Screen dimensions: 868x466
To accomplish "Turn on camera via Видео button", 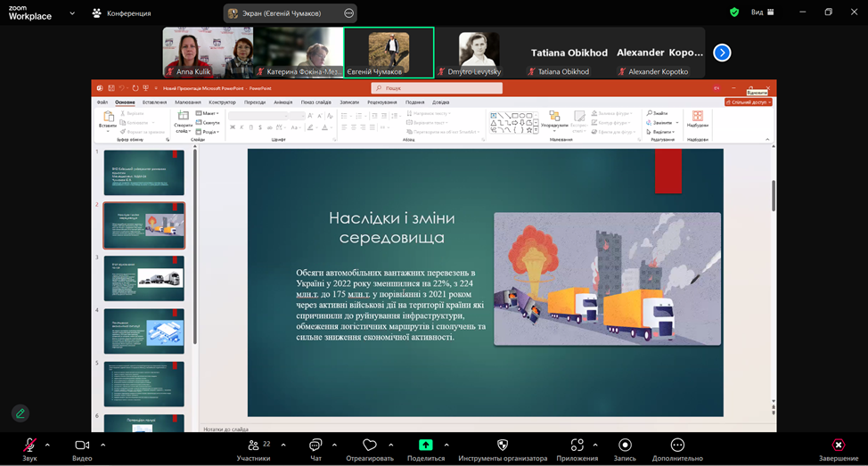I will point(82,446).
